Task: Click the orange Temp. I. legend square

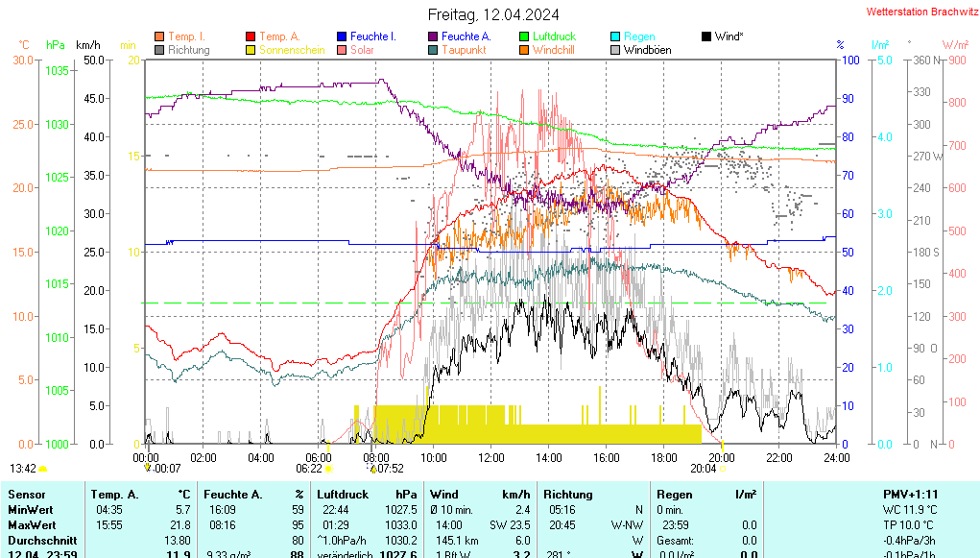Action: pos(159,36)
